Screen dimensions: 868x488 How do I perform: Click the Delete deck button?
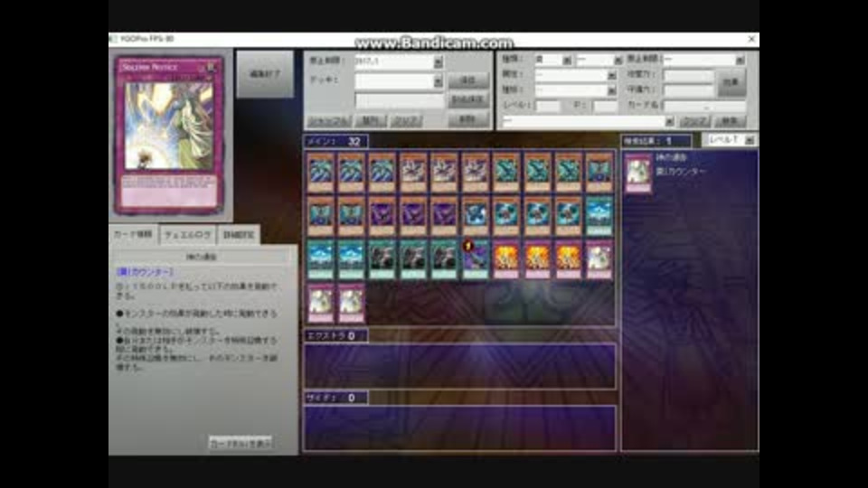(x=467, y=119)
